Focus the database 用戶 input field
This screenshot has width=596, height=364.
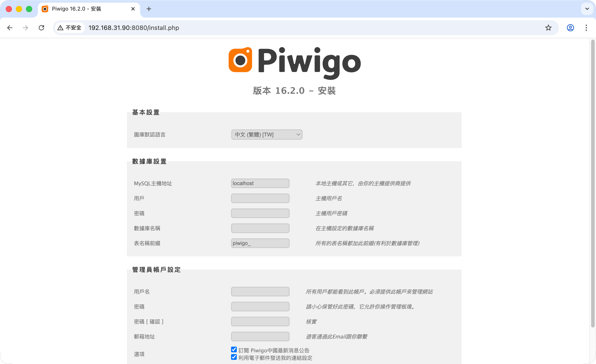[x=260, y=198]
